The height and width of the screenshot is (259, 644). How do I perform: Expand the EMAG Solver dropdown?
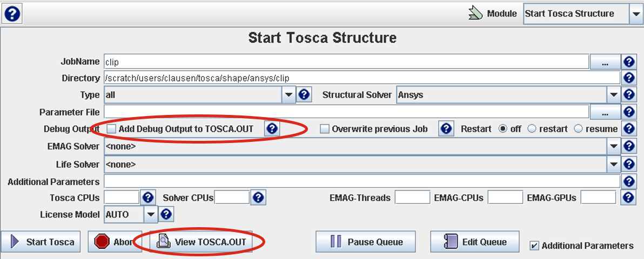[x=614, y=146]
